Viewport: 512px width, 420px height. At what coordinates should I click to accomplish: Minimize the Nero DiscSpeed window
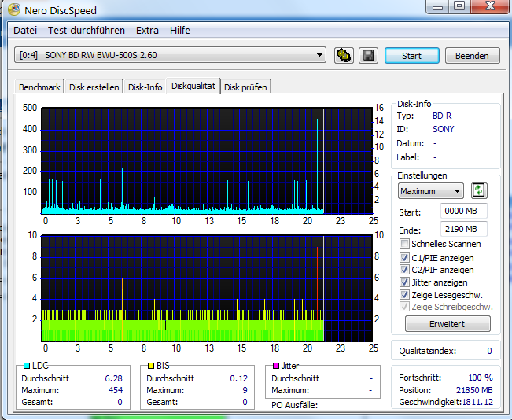pos(438,6)
